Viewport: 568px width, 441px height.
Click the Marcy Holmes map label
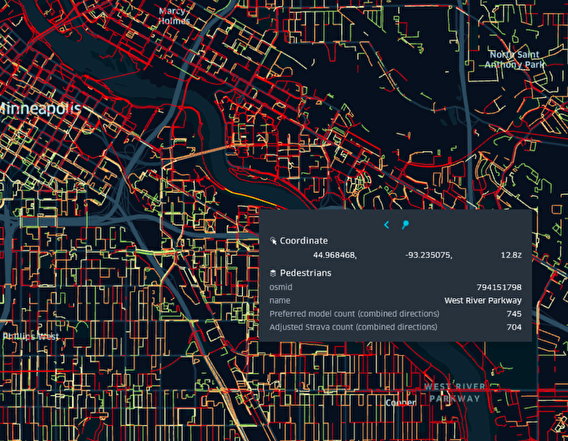(174, 16)
